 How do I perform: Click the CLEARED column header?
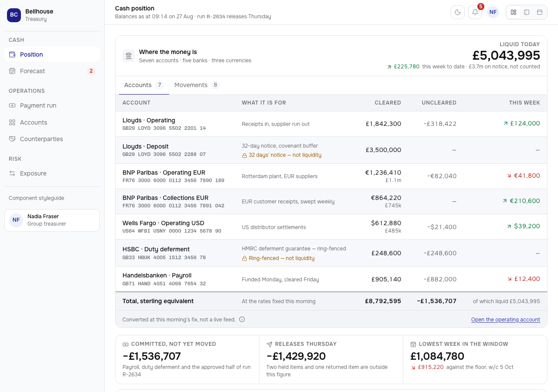point(388,103)
